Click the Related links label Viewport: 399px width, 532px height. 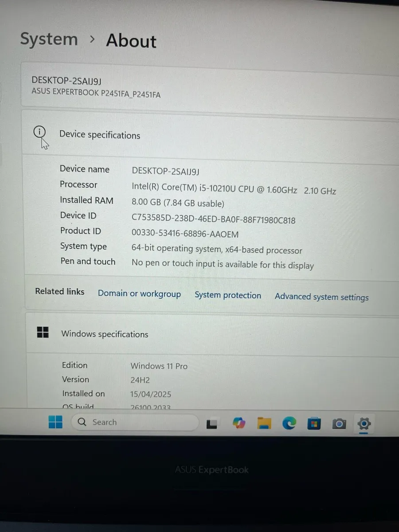click(60, 291)
